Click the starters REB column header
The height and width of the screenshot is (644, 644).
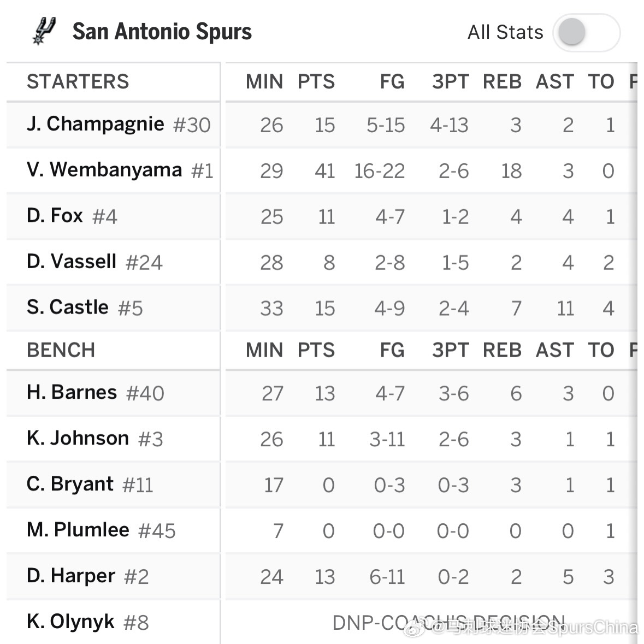click(502, 81)
